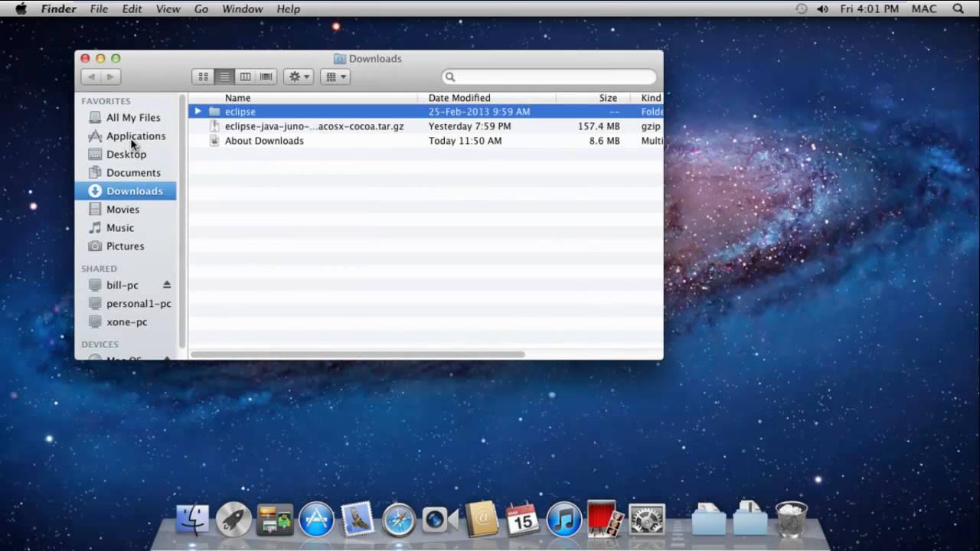Open Pictures in the sidebar
The height and width of the screenshot is (551, 980).
(126, 246)
